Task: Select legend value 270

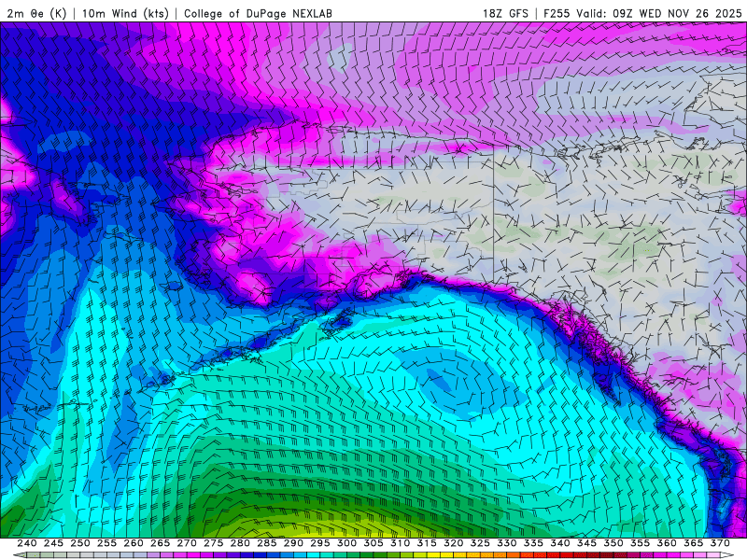Action: [187, 543]
